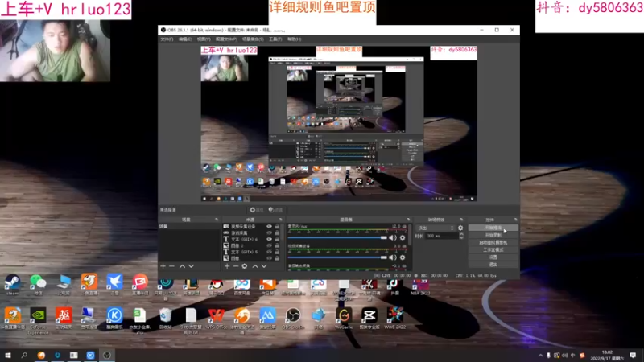Adjust the second channel volume slider
The image size is (644, 362).
(337, 257)
